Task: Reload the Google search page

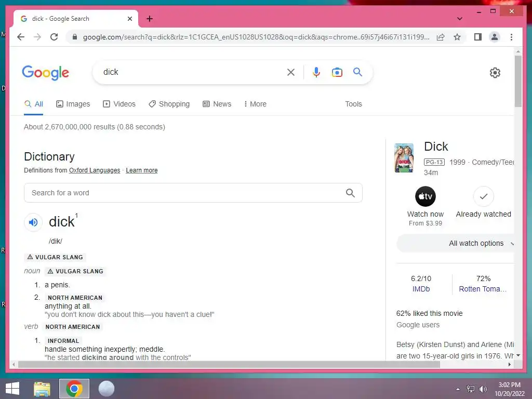Action: coord(54,37)
